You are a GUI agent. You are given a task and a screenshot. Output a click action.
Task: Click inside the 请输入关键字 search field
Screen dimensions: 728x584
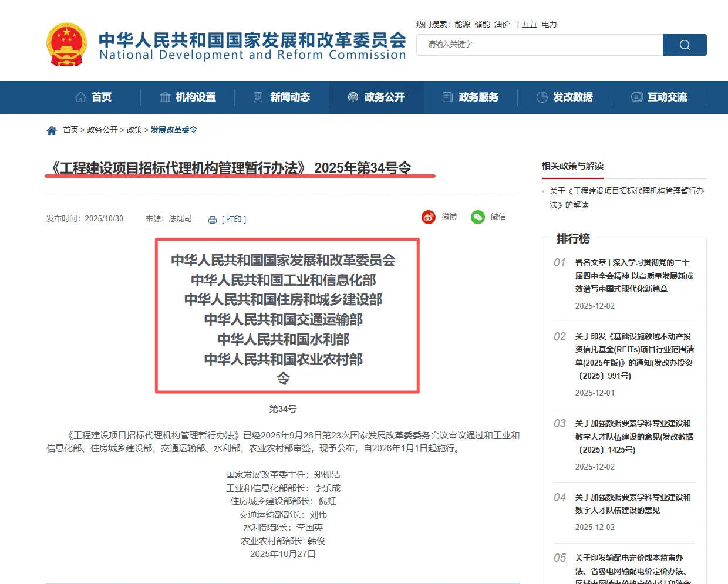[528, 44]
